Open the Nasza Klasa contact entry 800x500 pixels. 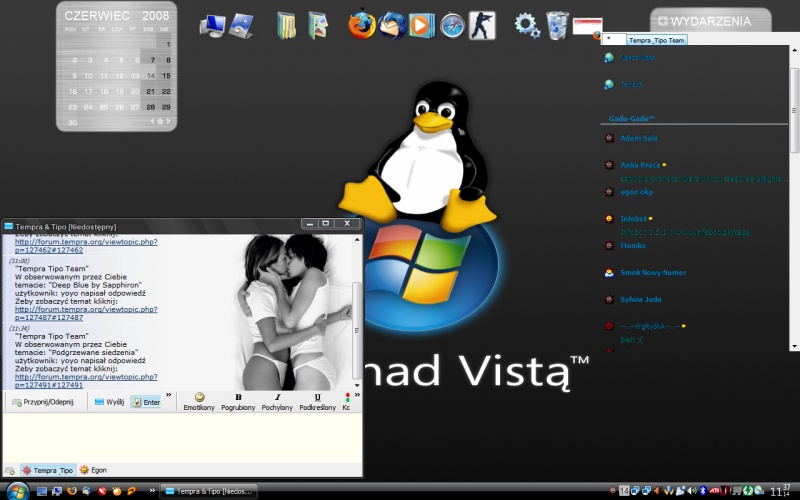pyautogui.click(x=638, y=58)
